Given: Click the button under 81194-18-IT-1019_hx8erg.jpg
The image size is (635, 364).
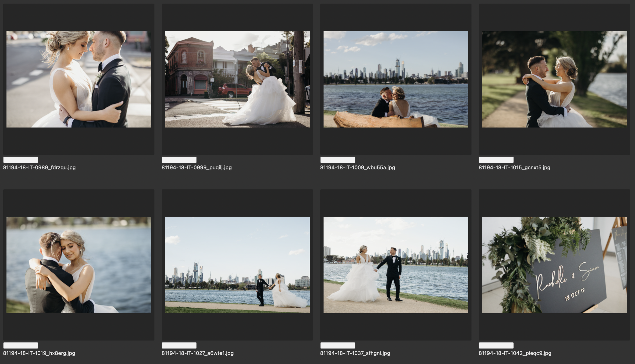Looking at the screenshot, I should 20,345.
